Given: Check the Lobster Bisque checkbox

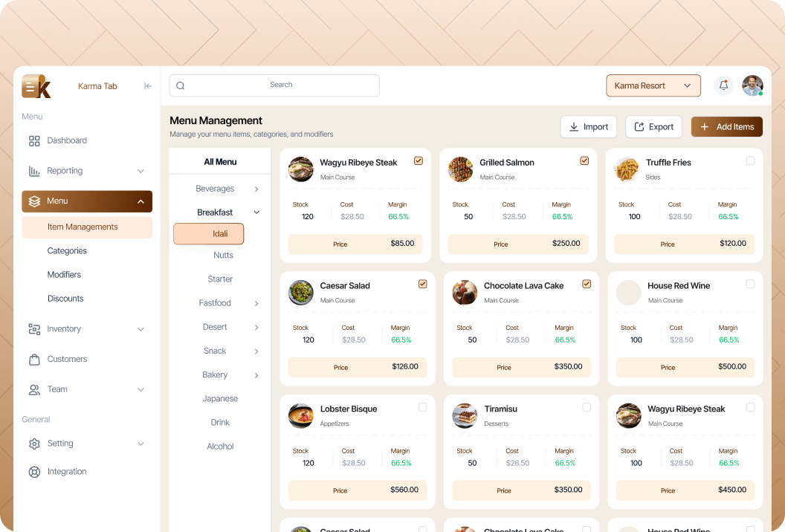Looking at the screenshot, I should tap(422, 407).
